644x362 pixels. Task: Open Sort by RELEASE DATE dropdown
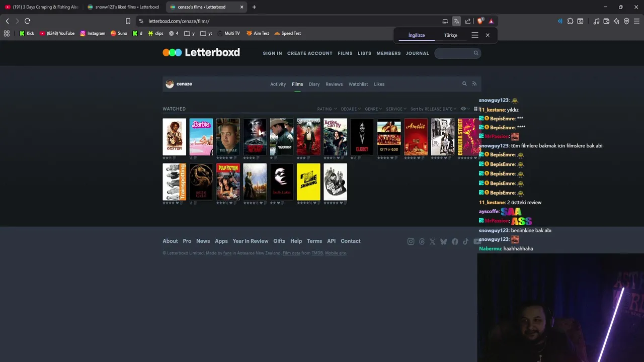tap(433, 109)
